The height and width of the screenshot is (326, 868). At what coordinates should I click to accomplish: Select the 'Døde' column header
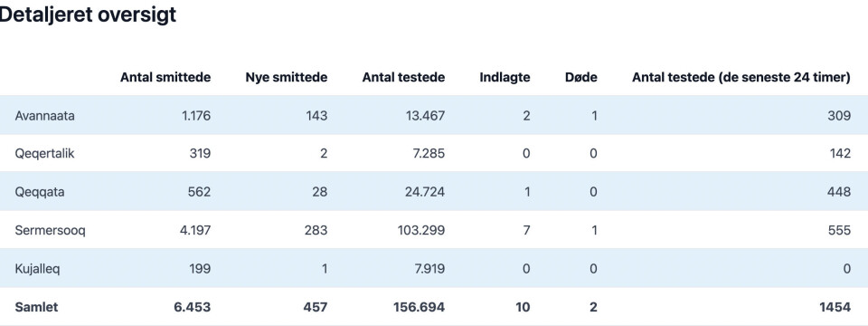(x=581, y=78)
